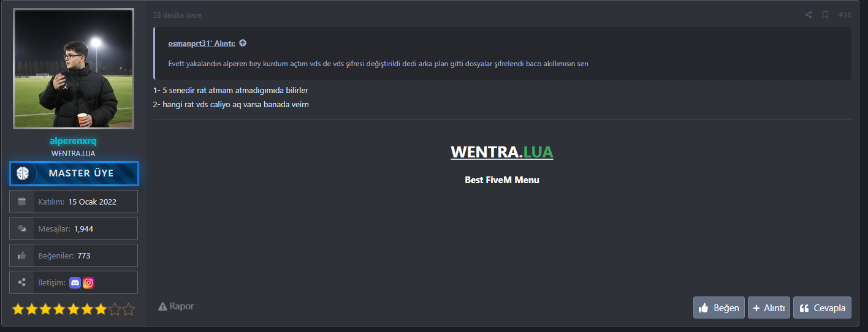
Task: Click the brain icon on Master Üye badge
Action: pyautogui.click(x=23, y=173)
